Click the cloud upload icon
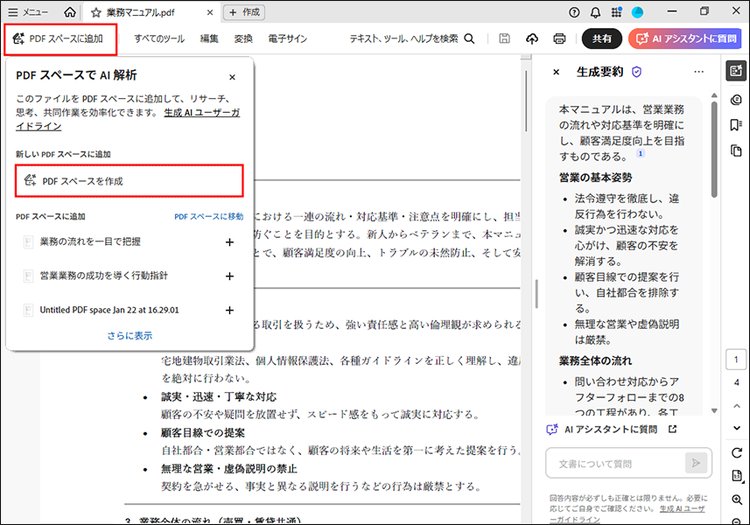This screenshot has width=750, height=525. (x=532, y=39)
